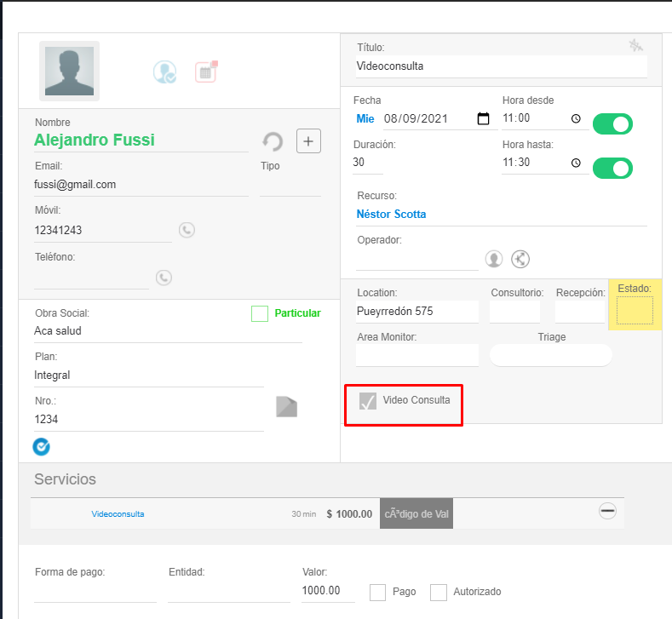Image resolution: width=672 pixels, height=619 pixels.
Task: Click the pin icon in Título corner
Action: click(x=635, y=46)
